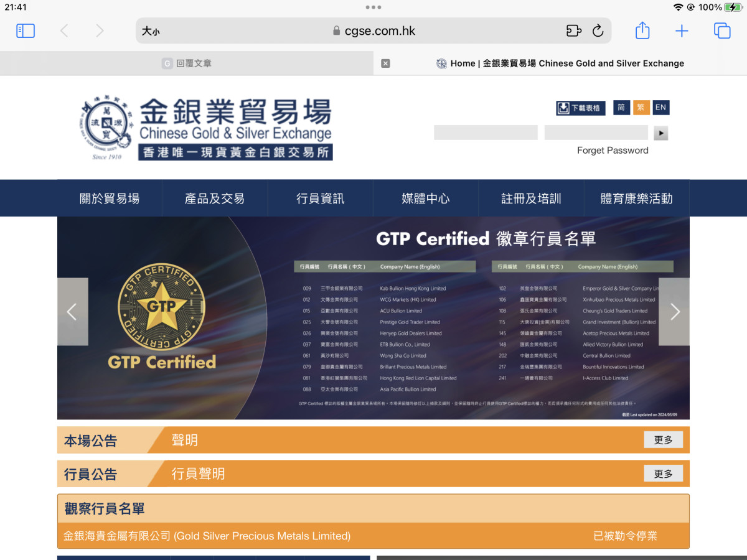Click the GTP gold star badge
This screenshot has width=747, height=560.
(162, 306)
